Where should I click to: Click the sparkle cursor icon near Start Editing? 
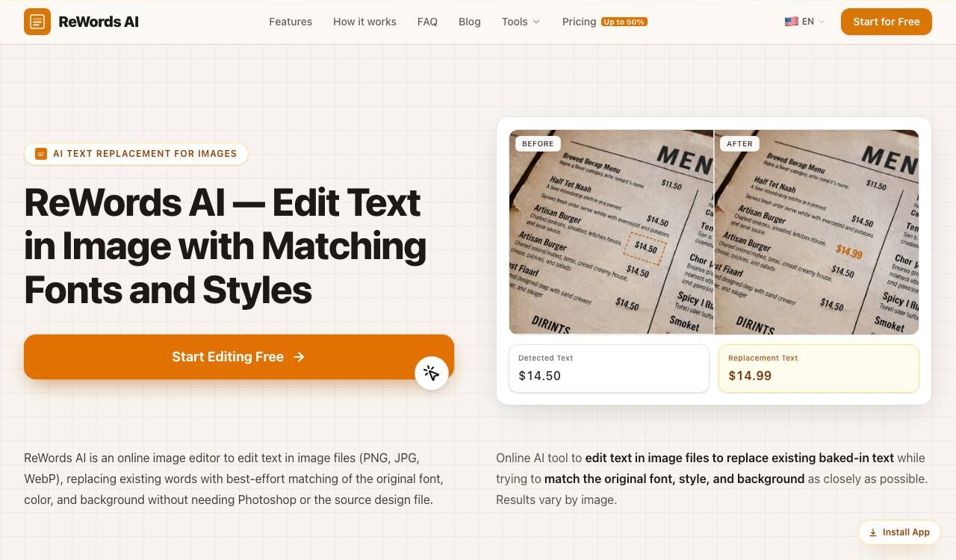432,373
